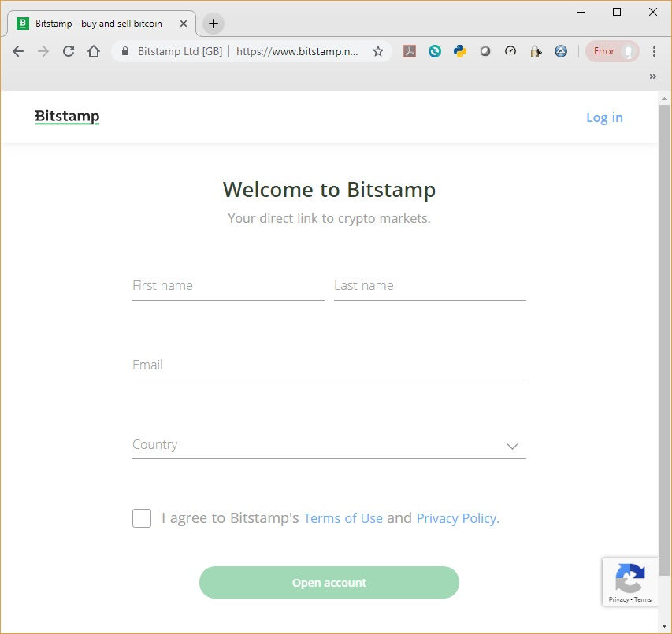This screenshot has width=672, height=634.
Task: Click the Bitstamp Ltd [GB] certificate label
Action: 180,51
